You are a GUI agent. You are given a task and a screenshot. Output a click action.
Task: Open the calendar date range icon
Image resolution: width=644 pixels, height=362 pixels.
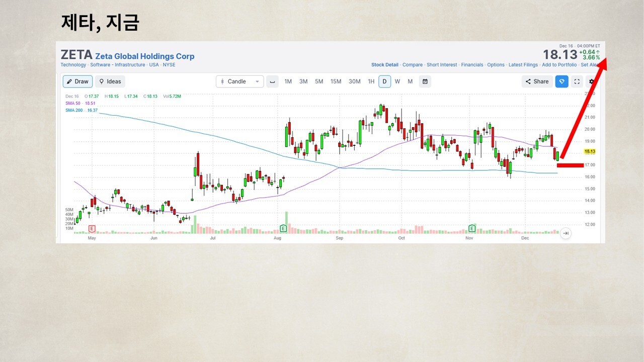(x=425, y=81)
